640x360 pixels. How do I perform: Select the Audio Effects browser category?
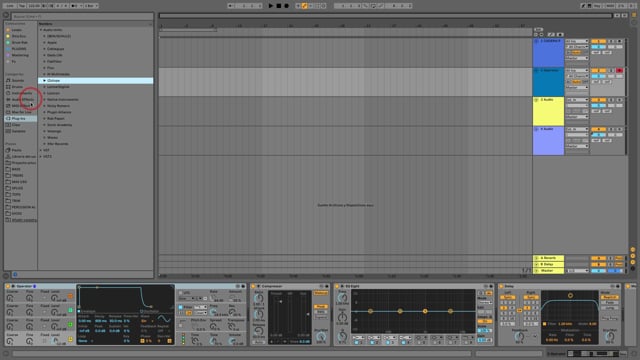(22, 99)
